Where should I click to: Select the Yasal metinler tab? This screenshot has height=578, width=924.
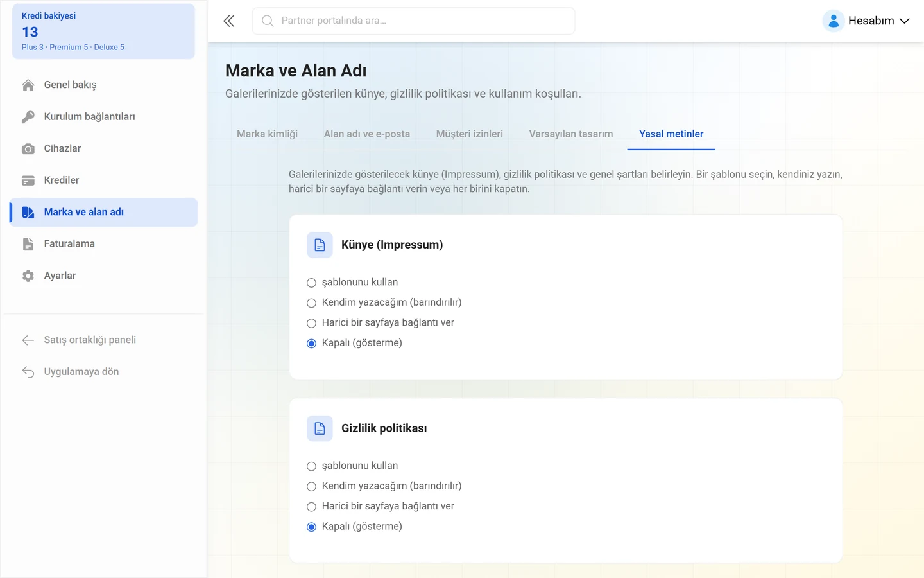[671, 134]
